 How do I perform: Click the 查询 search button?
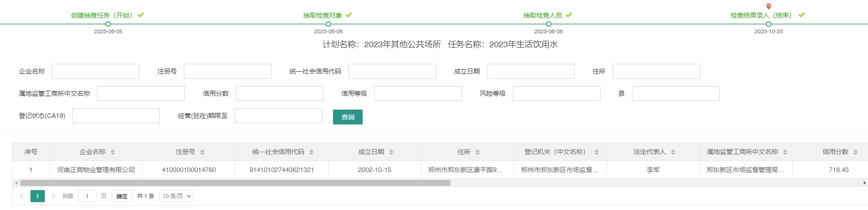[348, 117]
